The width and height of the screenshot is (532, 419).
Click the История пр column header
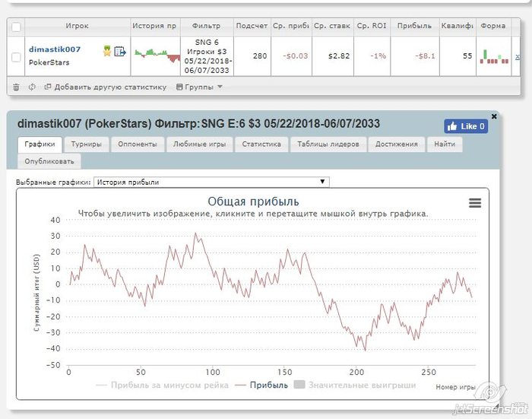click(155, 26)
